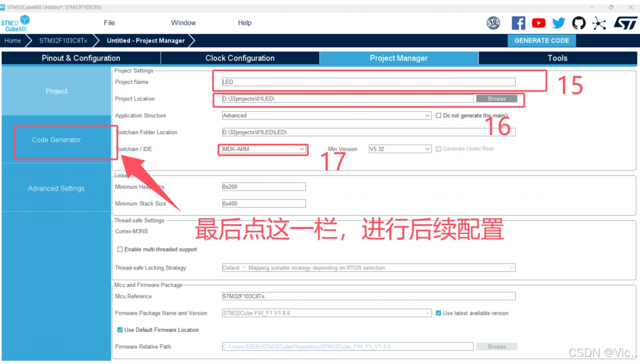Open the YouTube icon link
Viewport: 640px width, 364px height.
tap(538, 23)
